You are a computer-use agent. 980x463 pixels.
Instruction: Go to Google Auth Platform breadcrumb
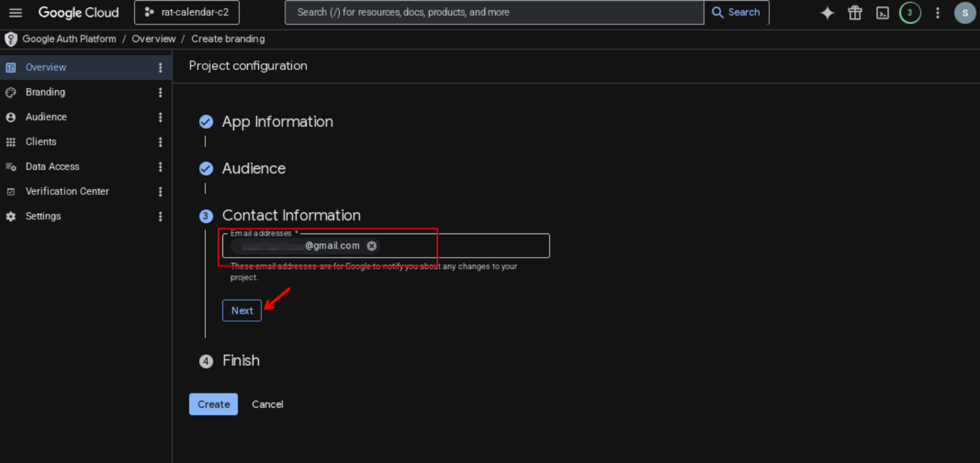click(70, 39)
